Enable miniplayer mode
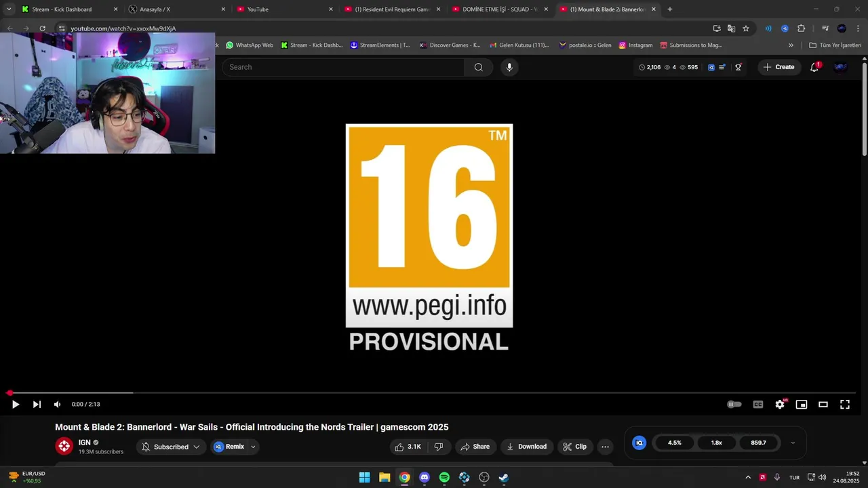The height and width of the screenshot is (488, 868). [802, 405]
